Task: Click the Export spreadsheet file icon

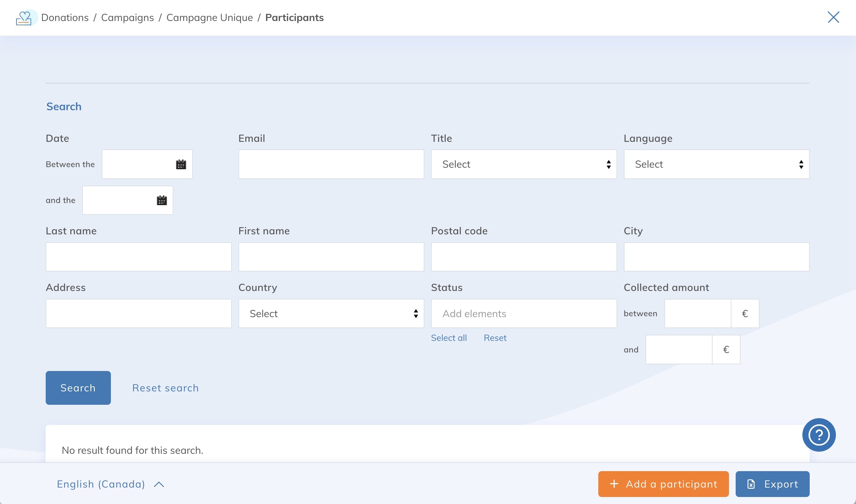Action: 751,484
